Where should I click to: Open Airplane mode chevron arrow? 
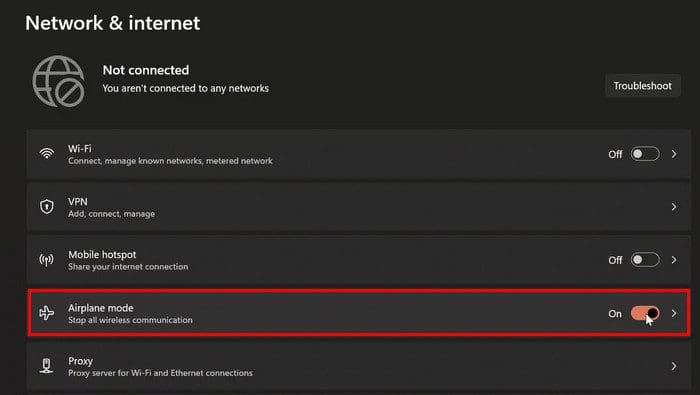click(674, 313)
